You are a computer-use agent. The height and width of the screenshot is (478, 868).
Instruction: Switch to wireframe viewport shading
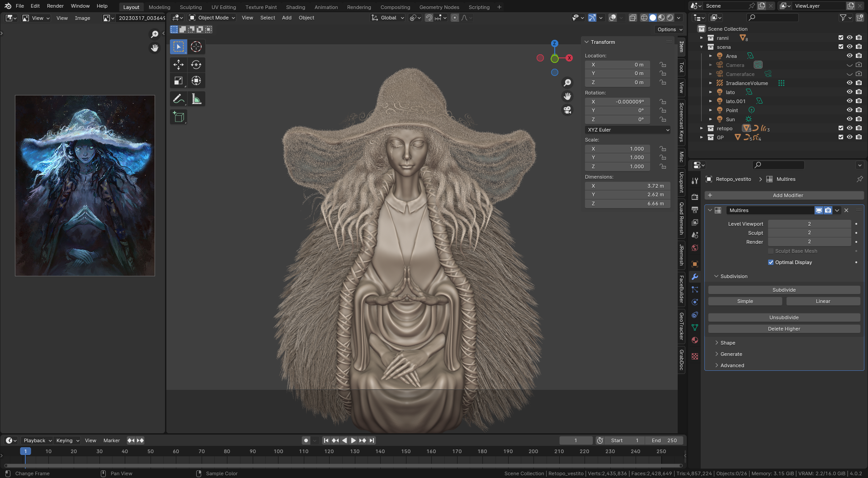click(x=644, y=18)
